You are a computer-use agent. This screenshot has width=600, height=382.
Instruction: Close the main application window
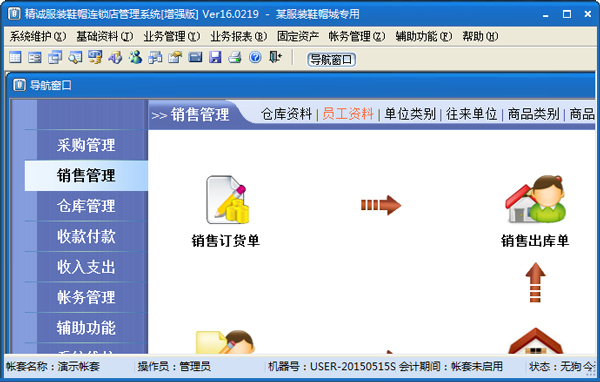pos(588,15)
